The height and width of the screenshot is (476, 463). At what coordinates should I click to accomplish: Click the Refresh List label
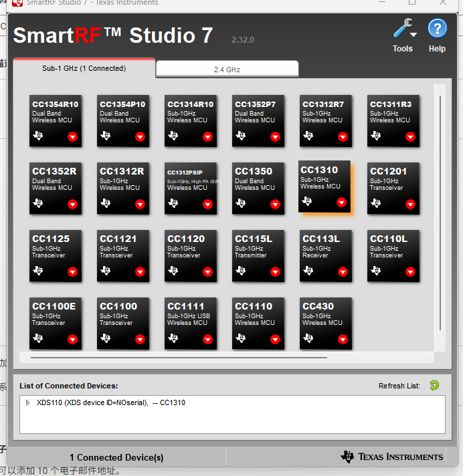(399, 386)
